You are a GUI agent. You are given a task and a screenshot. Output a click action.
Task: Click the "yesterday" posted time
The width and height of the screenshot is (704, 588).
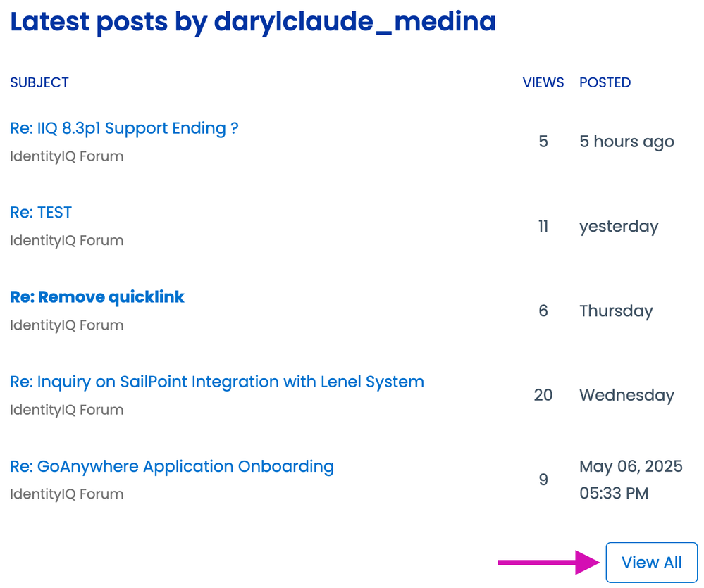tap(619, 226)
